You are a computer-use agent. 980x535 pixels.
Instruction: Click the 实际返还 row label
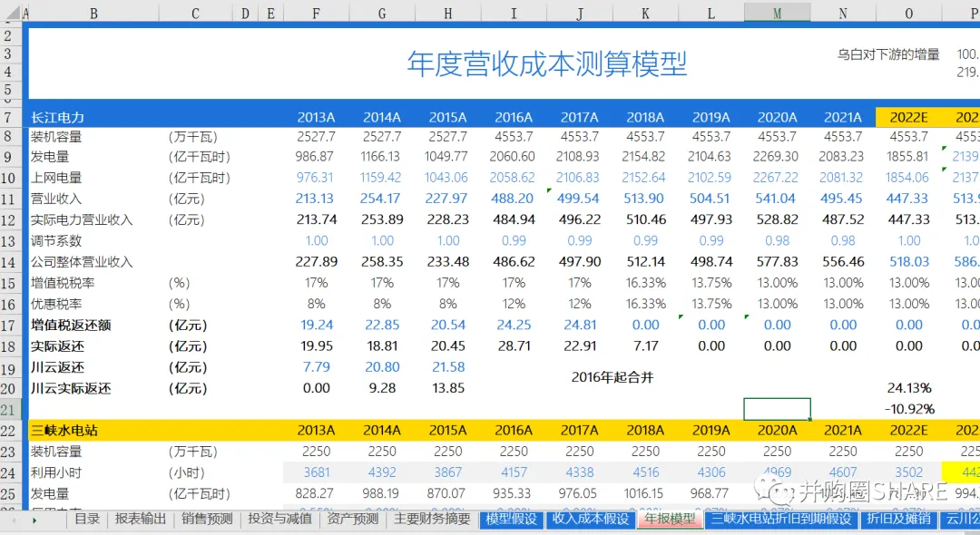[x=57, y=346]
